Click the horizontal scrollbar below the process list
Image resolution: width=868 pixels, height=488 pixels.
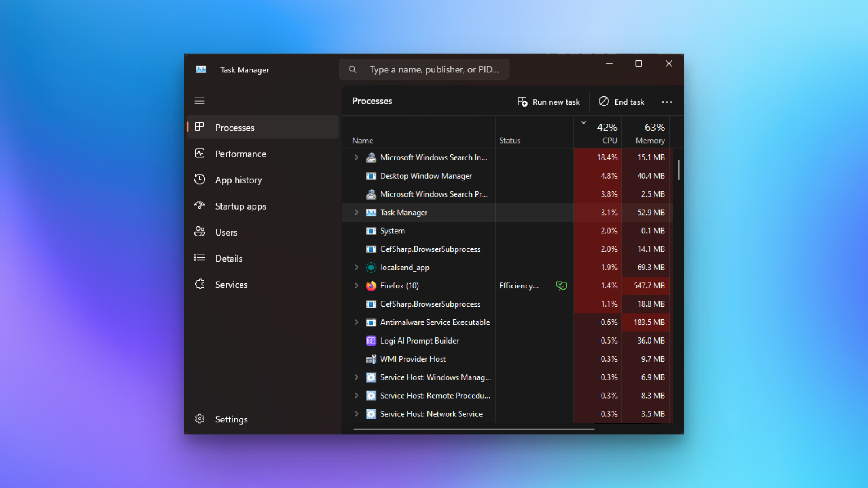point(473,430)
